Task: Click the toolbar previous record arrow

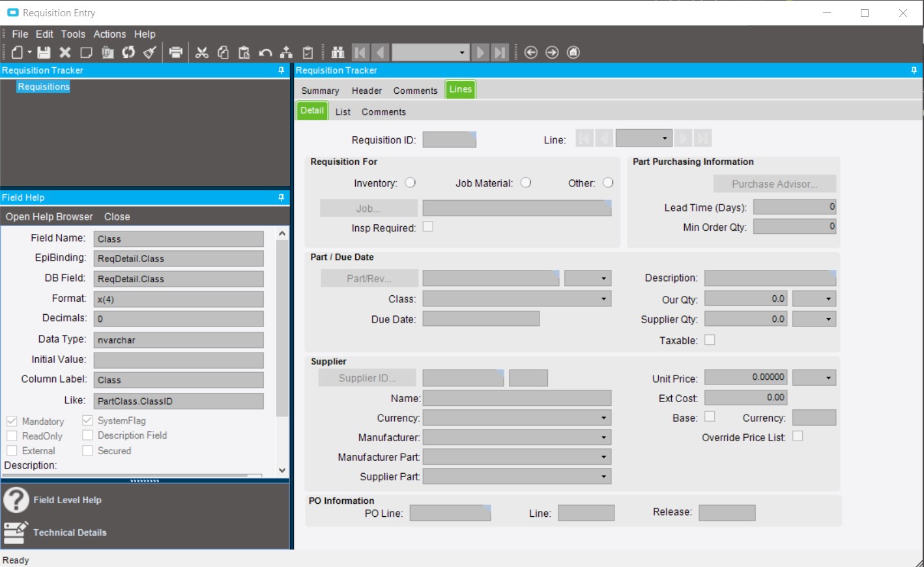Action: point(381,53)
